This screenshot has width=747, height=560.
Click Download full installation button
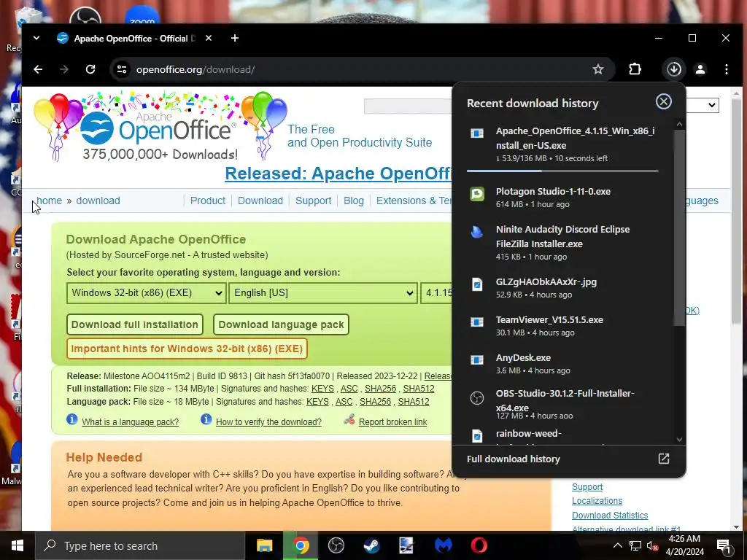pyautogui.click(x=135, y=324)
